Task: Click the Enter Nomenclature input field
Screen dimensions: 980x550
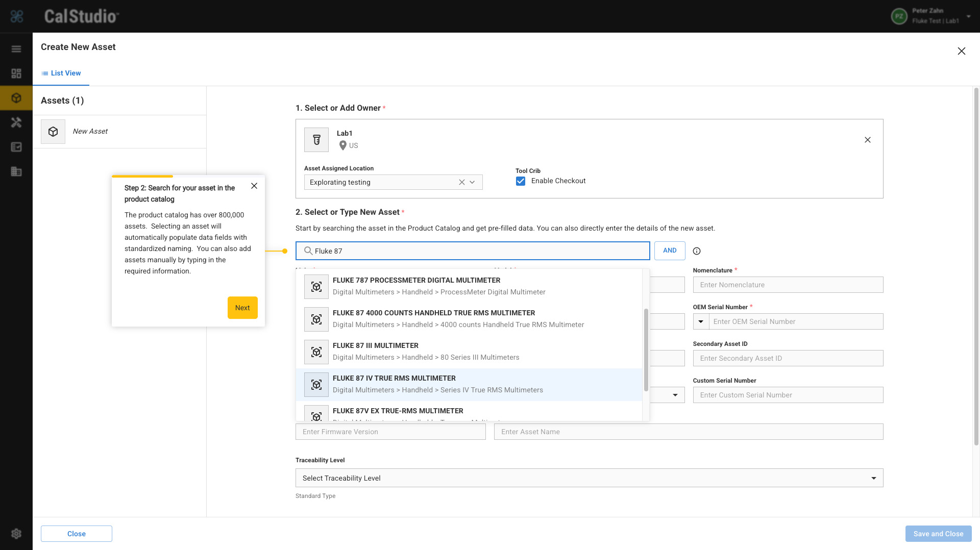Action: [788, 285]
